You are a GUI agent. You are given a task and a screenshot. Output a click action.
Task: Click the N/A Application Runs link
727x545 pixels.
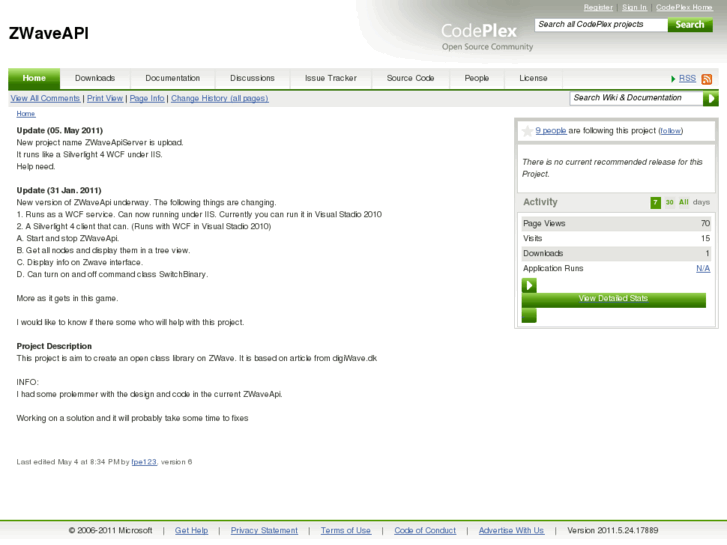click(x=703, y=269)
